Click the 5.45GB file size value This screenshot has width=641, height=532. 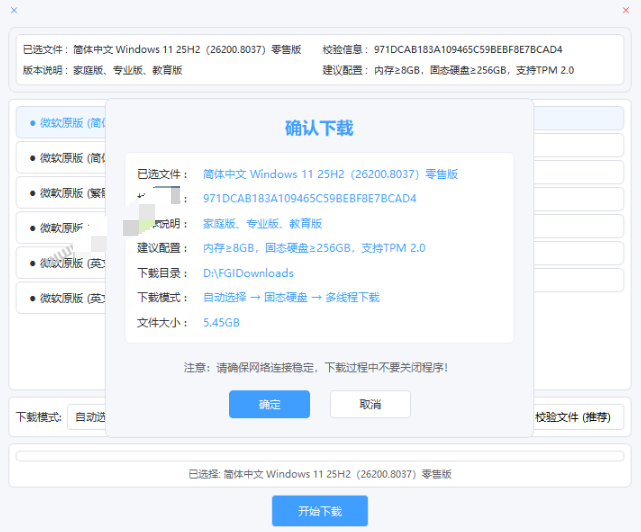pyautogui.click(x=221, y=323)
